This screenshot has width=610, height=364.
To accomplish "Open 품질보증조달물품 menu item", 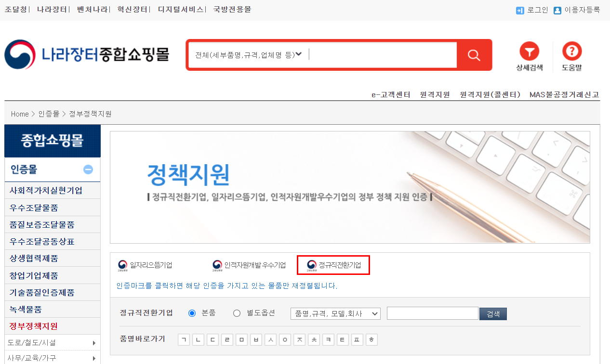I will point(52,224).
